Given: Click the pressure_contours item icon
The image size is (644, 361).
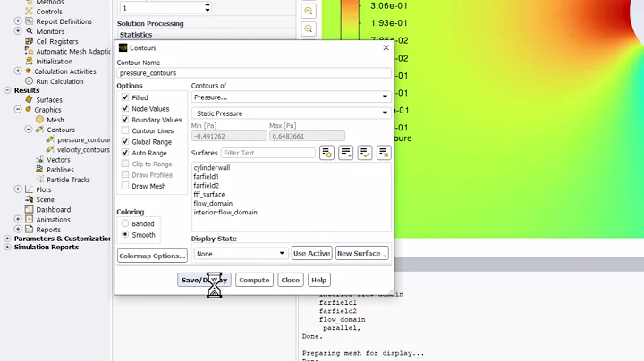Looking at the screenshot, I should [x=50, y=139].
